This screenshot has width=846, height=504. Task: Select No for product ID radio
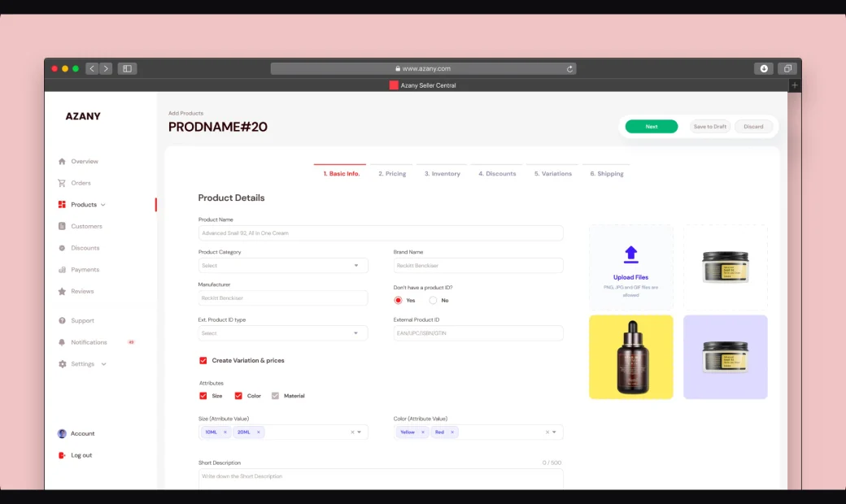click(433, 300)
